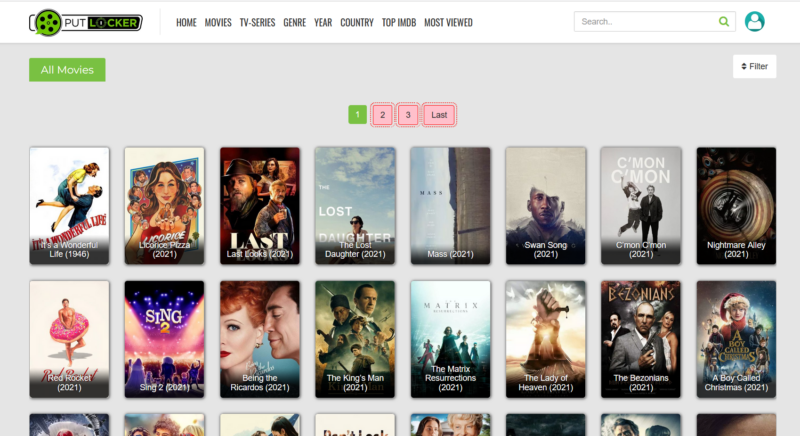This screenshot has height=436, width=800.
Task: Open The Lady of Heaven (2021) poster
Action: point(545,339)
